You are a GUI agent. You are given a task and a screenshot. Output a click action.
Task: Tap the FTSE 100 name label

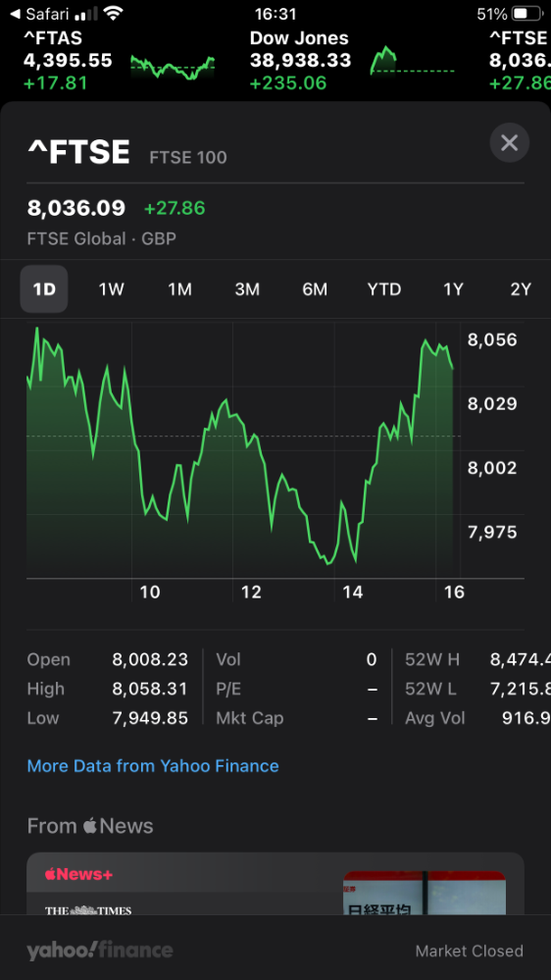(x=188, y=157)
